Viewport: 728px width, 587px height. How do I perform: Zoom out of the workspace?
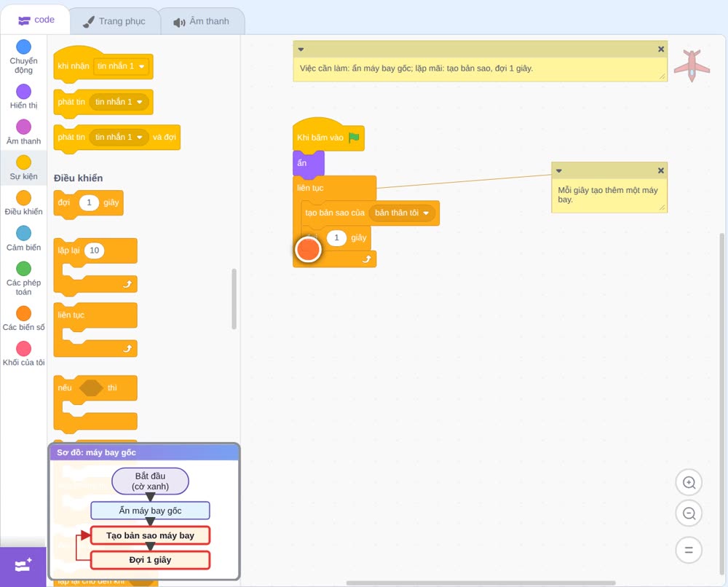click(689, 513)
